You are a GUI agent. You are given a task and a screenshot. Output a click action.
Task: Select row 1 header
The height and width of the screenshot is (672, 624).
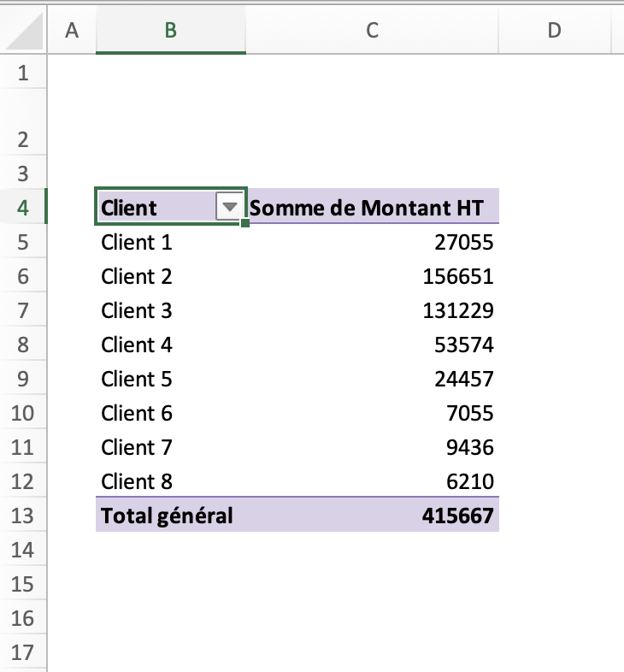click(23, 72)
